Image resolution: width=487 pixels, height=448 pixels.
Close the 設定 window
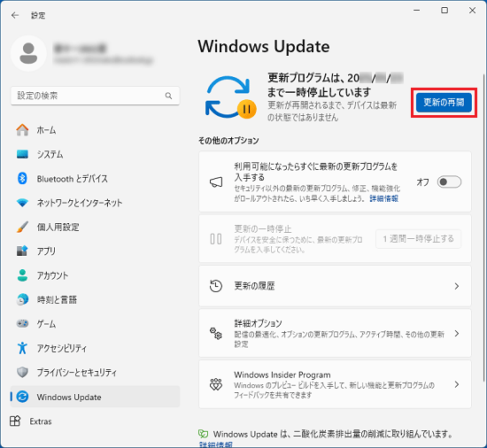(x=472, y=11)
